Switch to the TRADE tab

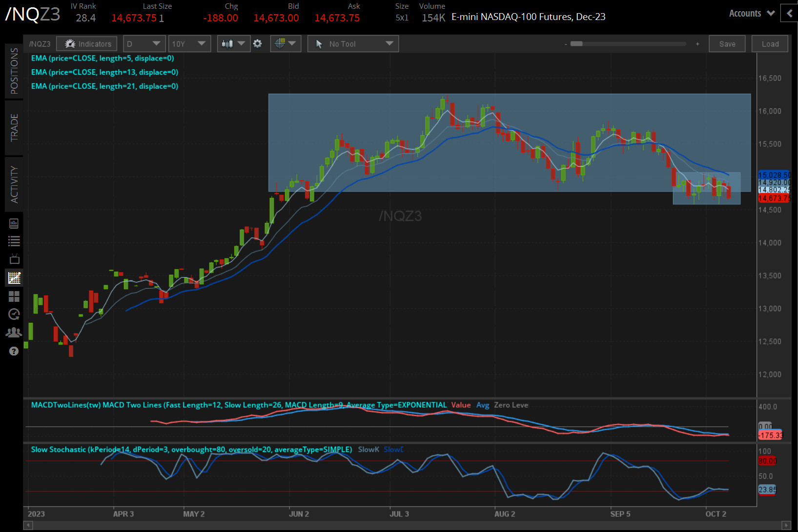(14, 128)
